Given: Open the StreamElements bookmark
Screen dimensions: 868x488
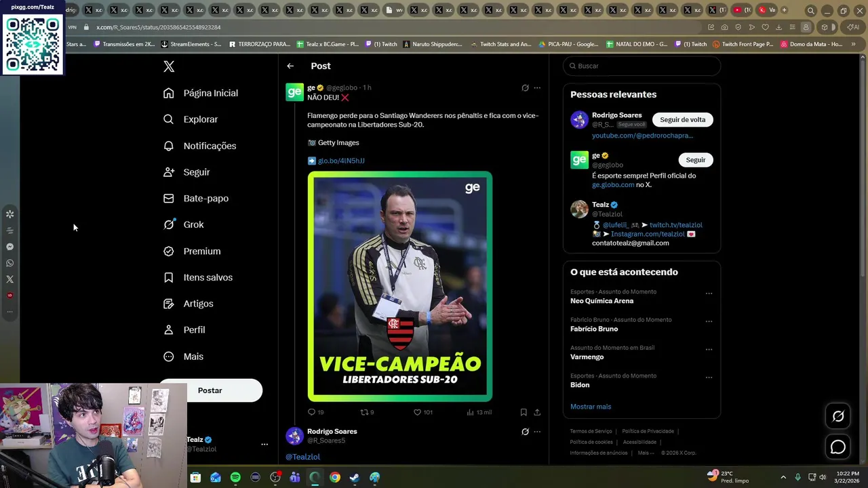Looking at the screenshot, I should (191, 44).
